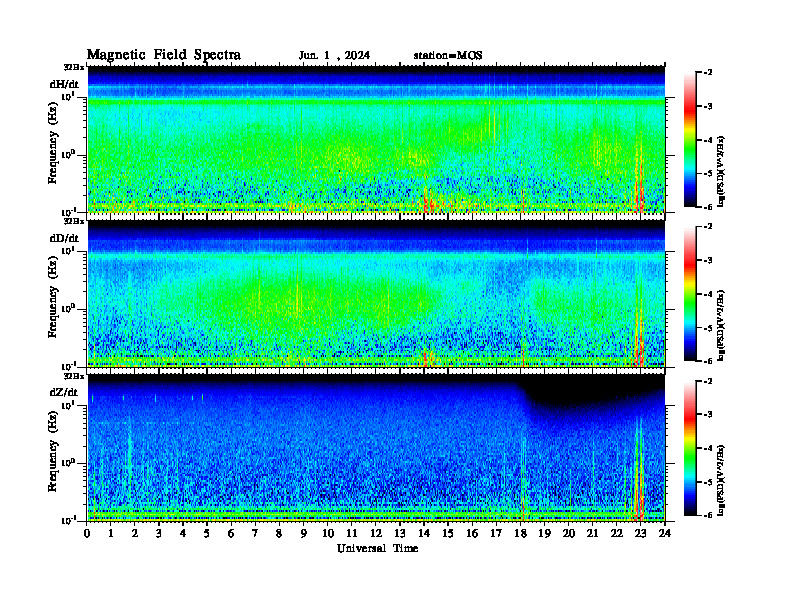Image resolution: width=792 pixels, height=612 pixels.
Task: Click the log(PSD) unit label beside dZ/dt colorbar
Action: pos(721,479)
